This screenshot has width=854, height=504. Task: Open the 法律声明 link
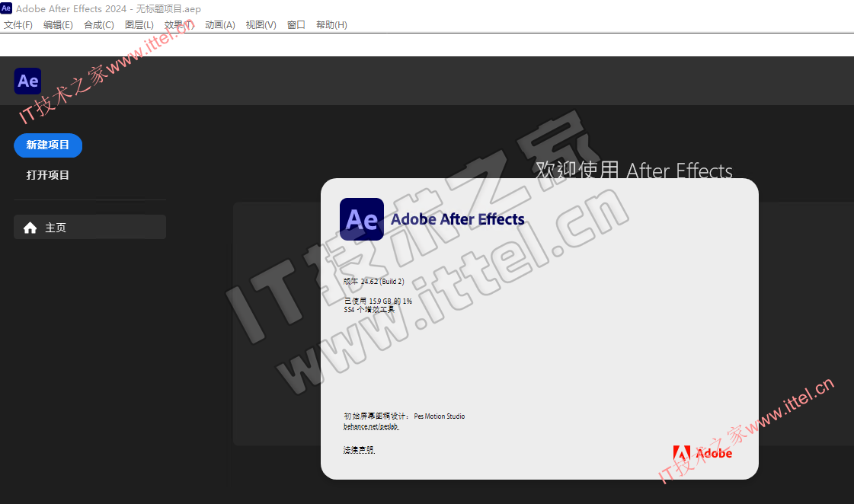pos(359,450)
